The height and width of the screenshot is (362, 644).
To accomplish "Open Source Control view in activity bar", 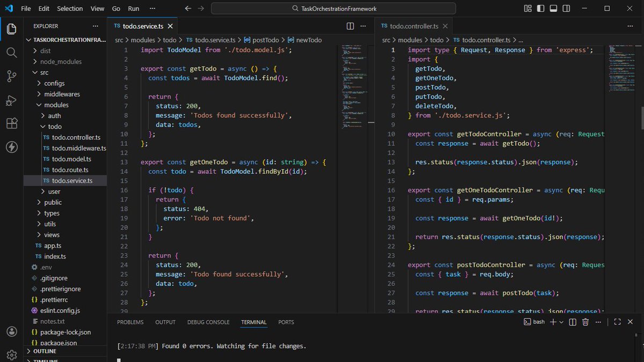I will point(11,76).
